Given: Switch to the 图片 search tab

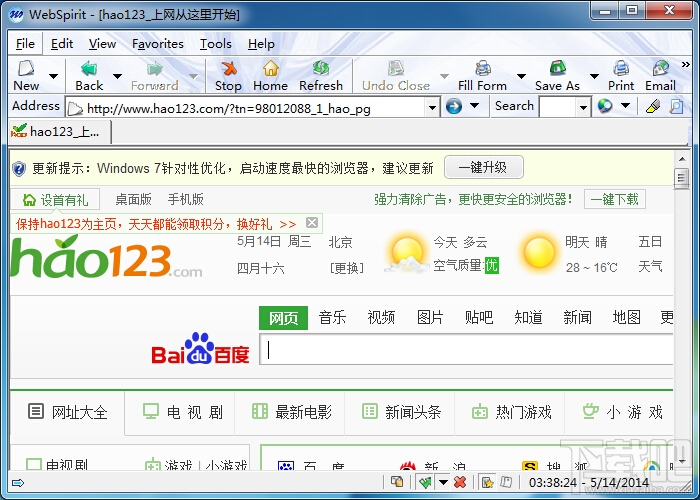Looking at the screenshot, I should tap(430, 317).
